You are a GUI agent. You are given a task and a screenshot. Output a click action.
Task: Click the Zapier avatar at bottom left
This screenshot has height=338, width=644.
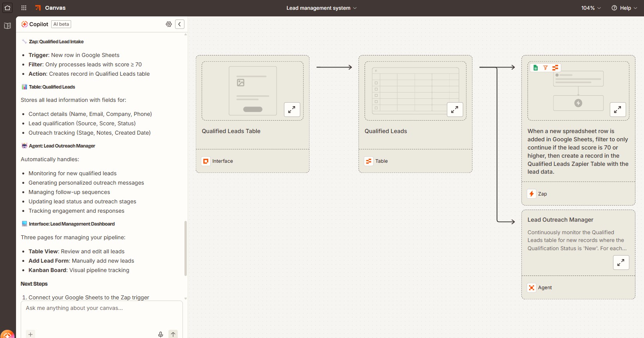[x=7, y=334]
